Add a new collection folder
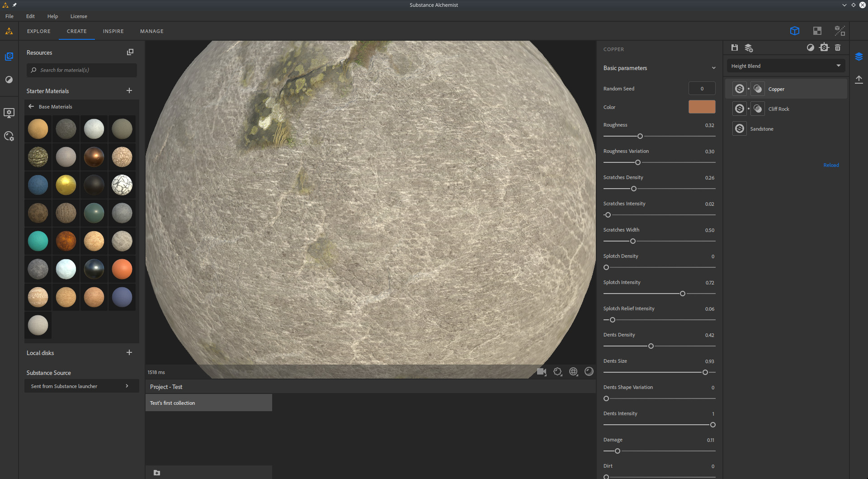The width and height of the screenshot is (868, 479). [x=157, y=473]
